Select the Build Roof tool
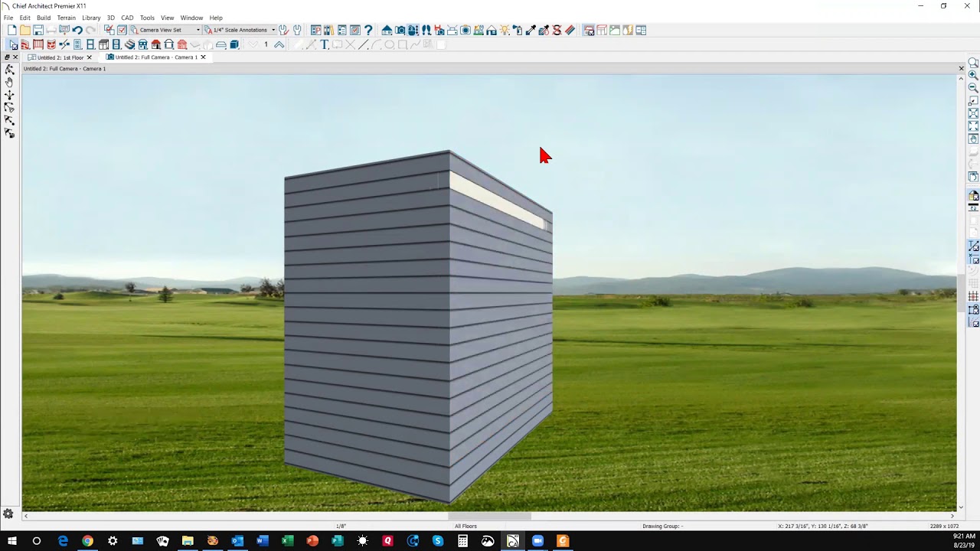The image size is (980, 551). [x=155, y=44]
